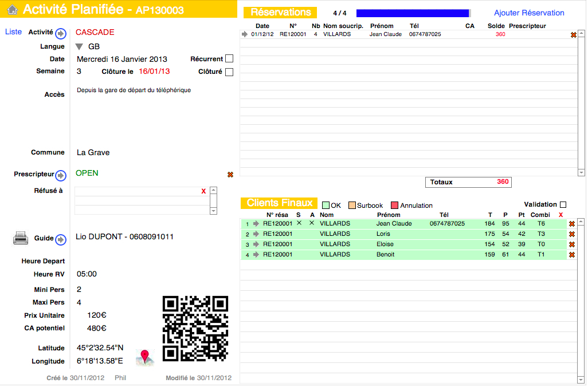
Task: Print using the printer icon
Action: pyautogui.click(x=21, y=238)
